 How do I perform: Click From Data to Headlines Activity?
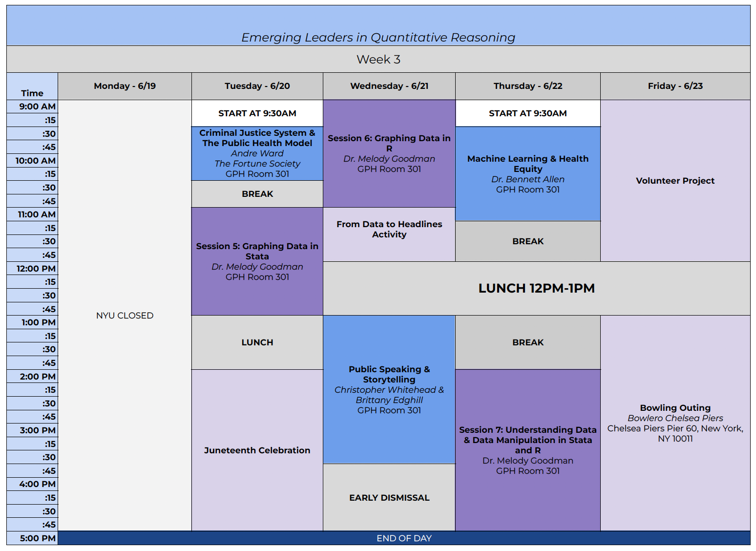click(x=389, y=230)
